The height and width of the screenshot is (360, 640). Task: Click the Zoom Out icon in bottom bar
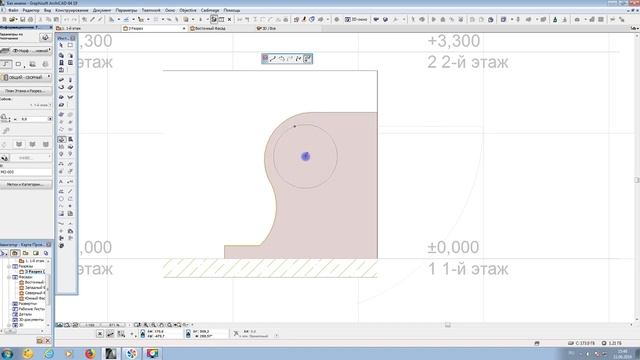pyautogui.click(x=153, y=325)
